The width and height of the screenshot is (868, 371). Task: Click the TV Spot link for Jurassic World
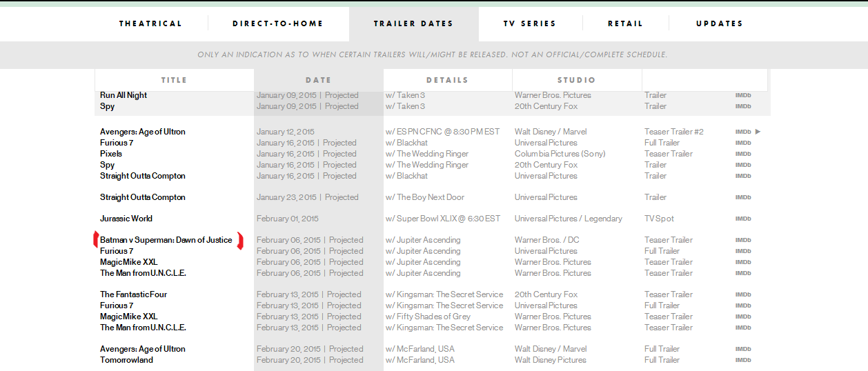(659, 219)
